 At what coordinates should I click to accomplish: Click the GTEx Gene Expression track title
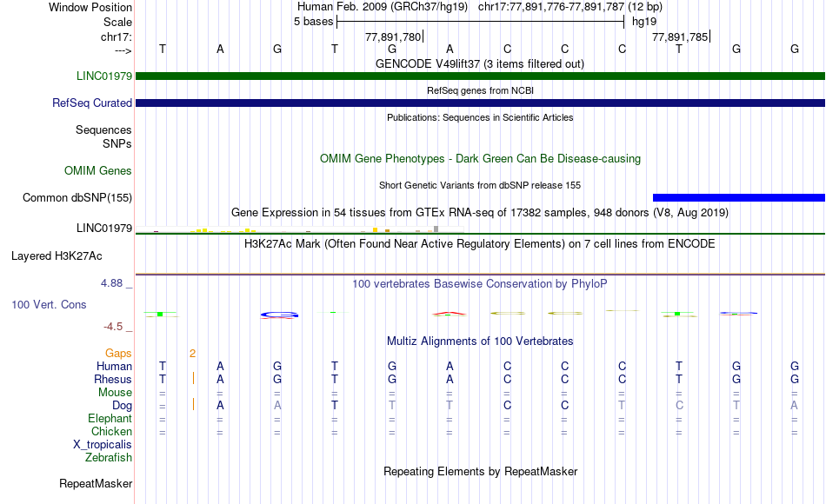tap(480, 213)
